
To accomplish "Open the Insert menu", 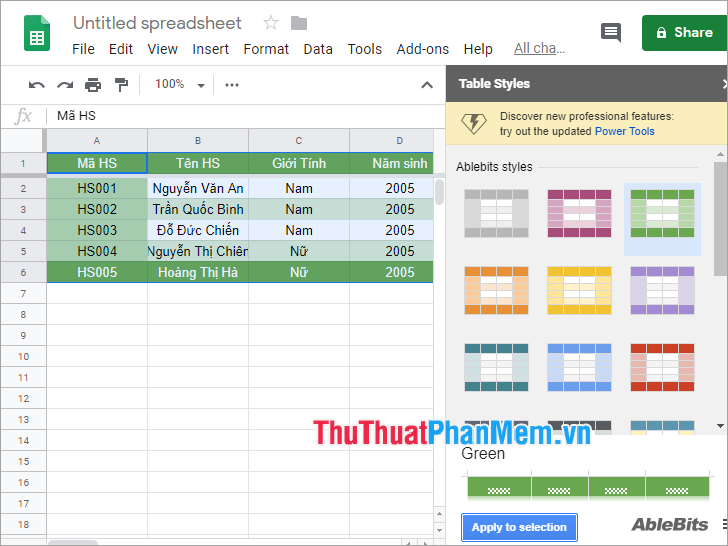I will pyautogui.click(x=210, y=49).
